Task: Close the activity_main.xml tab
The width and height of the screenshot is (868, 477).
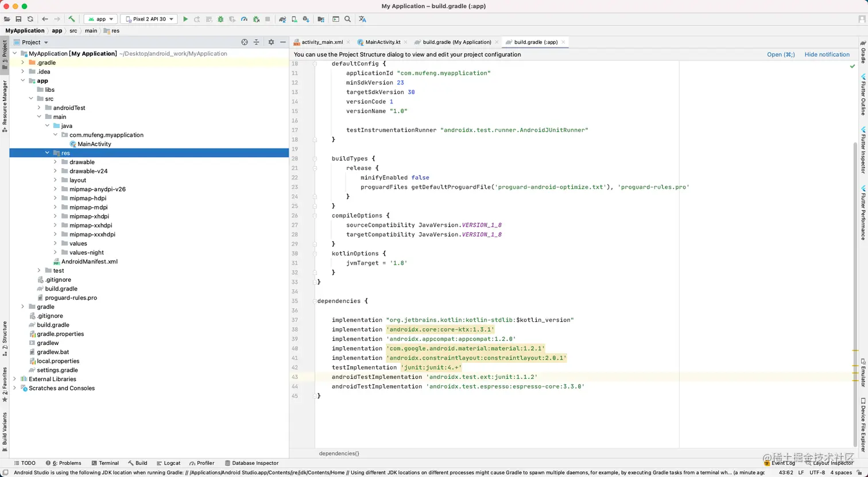Action: pyautogui.click(x=349, y=42)
